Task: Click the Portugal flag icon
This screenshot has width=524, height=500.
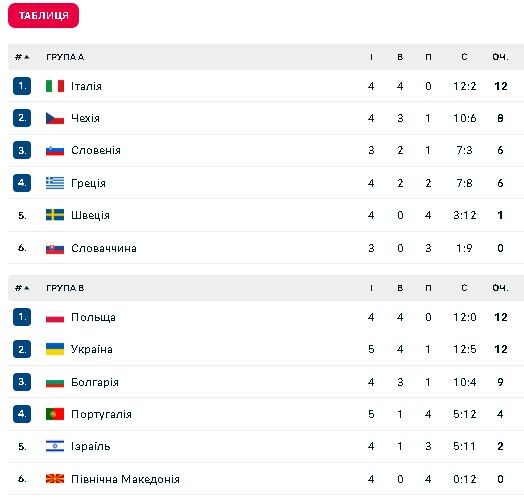Action: tap(55, 414)
